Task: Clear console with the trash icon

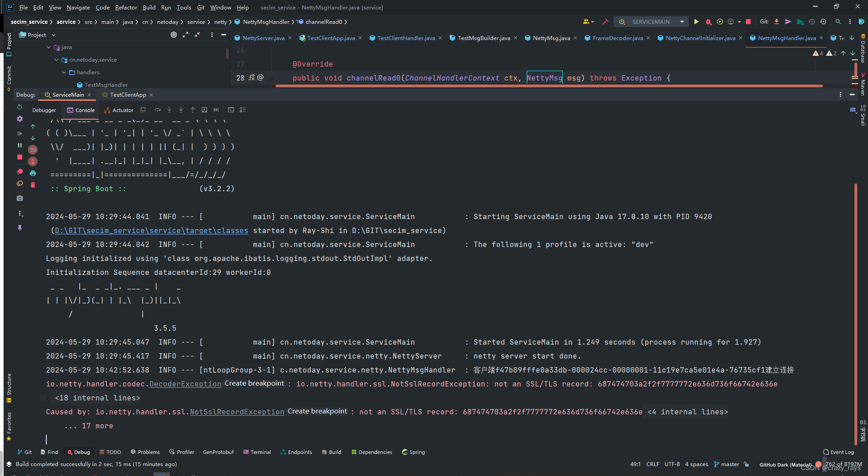Action: 33,185
